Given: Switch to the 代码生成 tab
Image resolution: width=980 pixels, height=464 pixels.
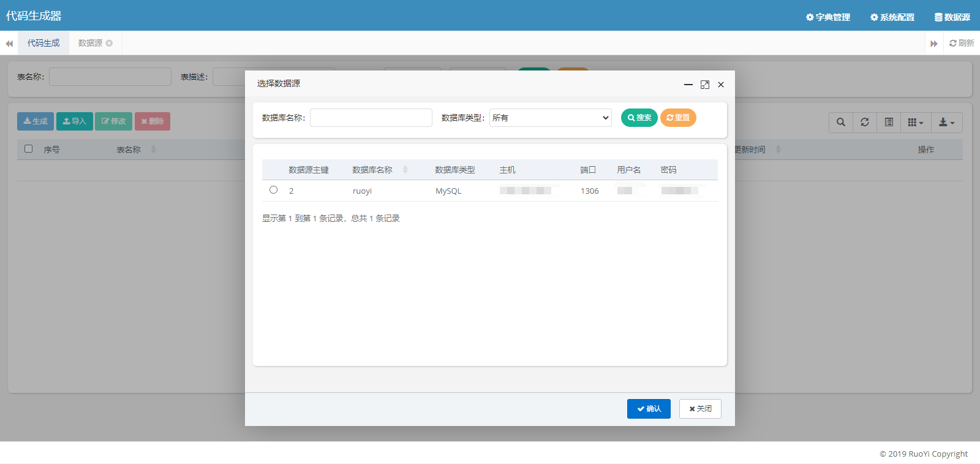Looking at the screenshot, I should 43,43.
